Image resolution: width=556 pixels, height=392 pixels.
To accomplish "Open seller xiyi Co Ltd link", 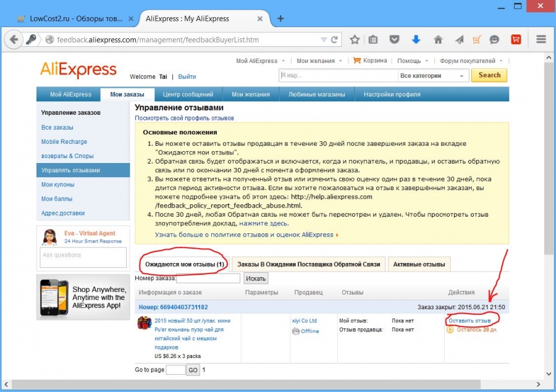I will tap(304, 321).
